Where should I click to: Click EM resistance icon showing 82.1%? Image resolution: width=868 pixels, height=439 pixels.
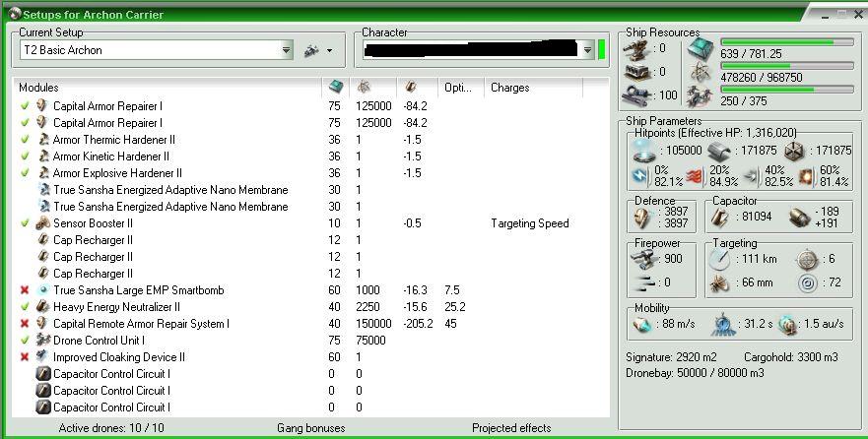(641, 176)
